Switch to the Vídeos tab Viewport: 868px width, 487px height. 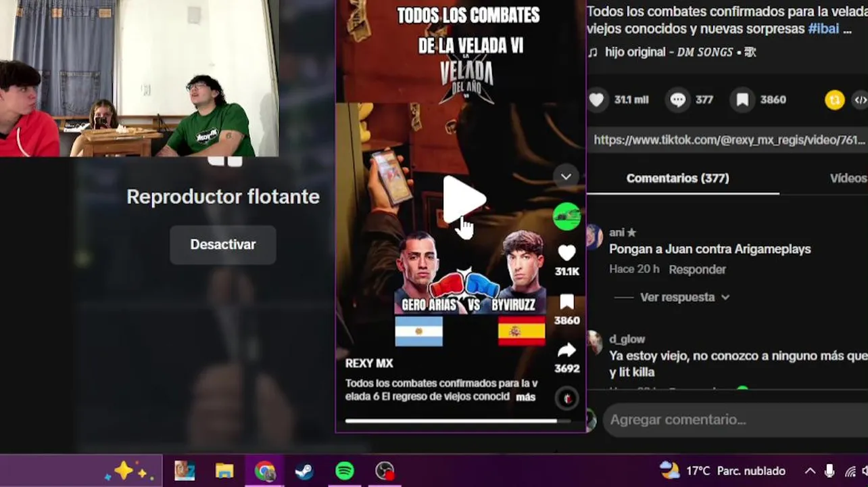point(848,179)
